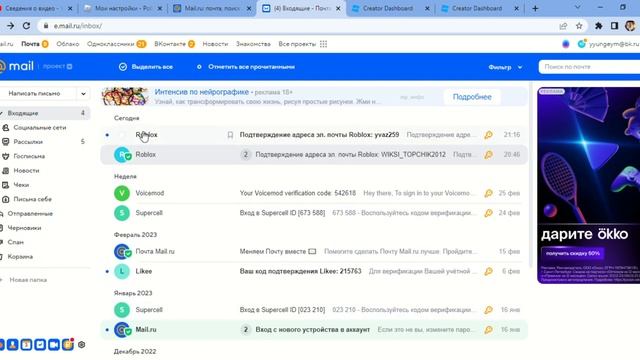Click the purple round icon beside account email
Image resolution: width=640 pixels, height=360 pixels.
tap(566, 44)
